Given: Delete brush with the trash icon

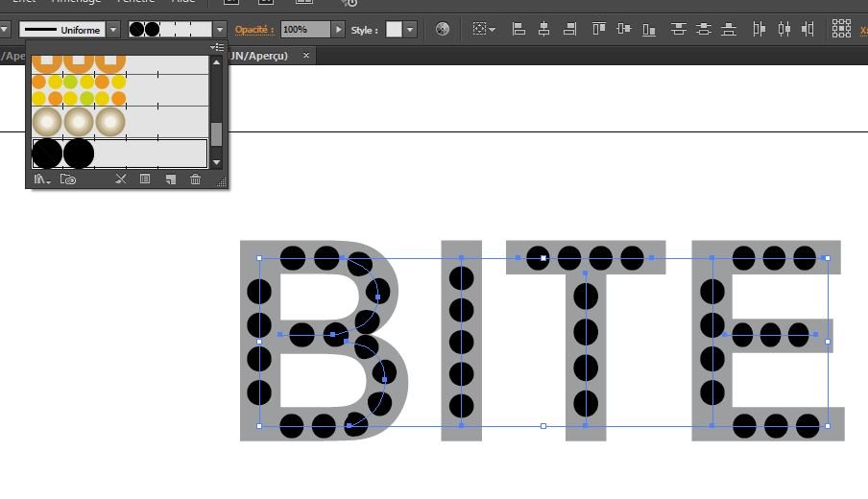Looking at the screenshot, I should tap(196, 178).
